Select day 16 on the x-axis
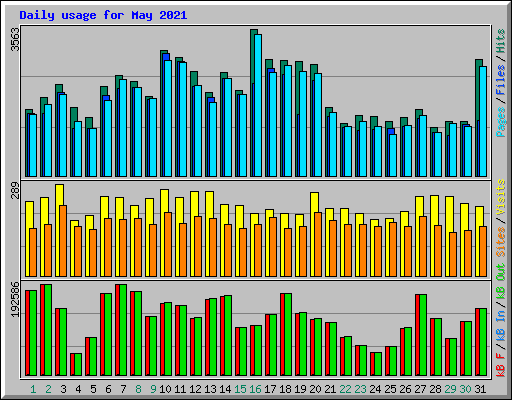The image size is (512, 400). click(x=255, y=389)
